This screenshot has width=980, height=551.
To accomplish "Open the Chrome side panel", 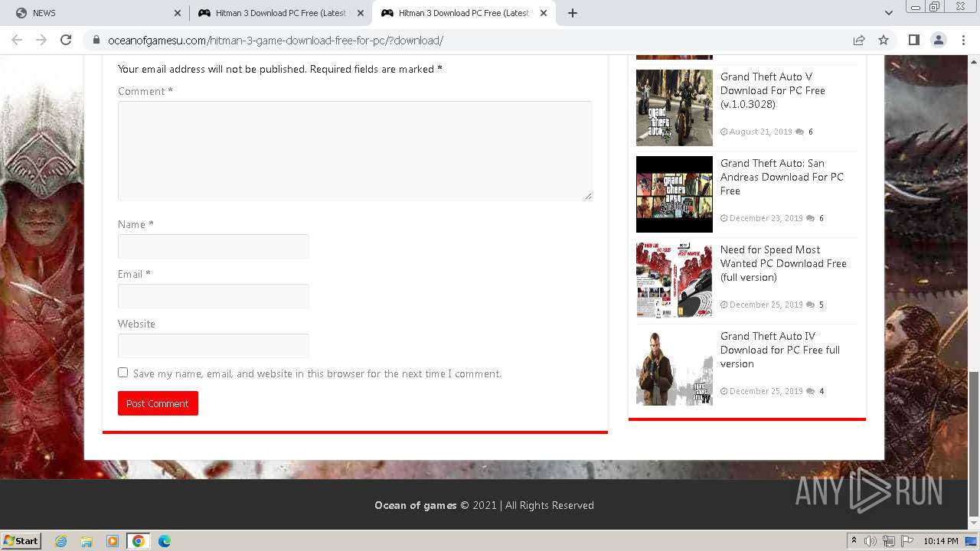I will 913,41.
